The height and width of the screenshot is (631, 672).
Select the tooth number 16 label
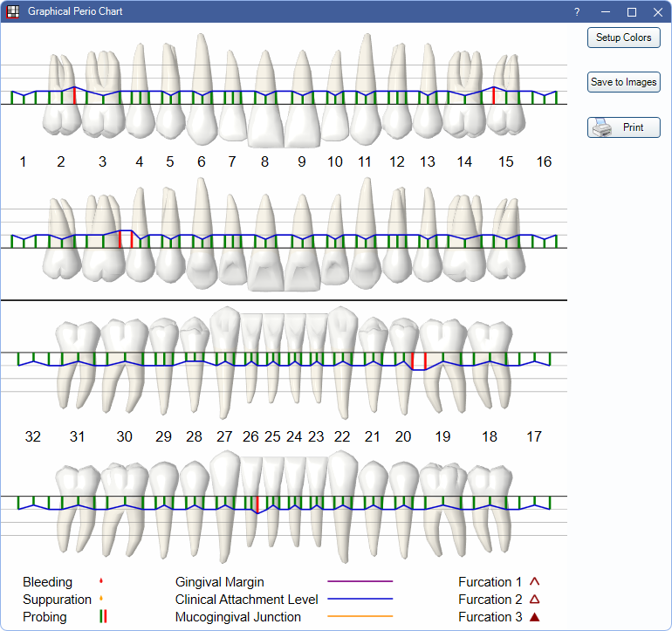point(544,161)
